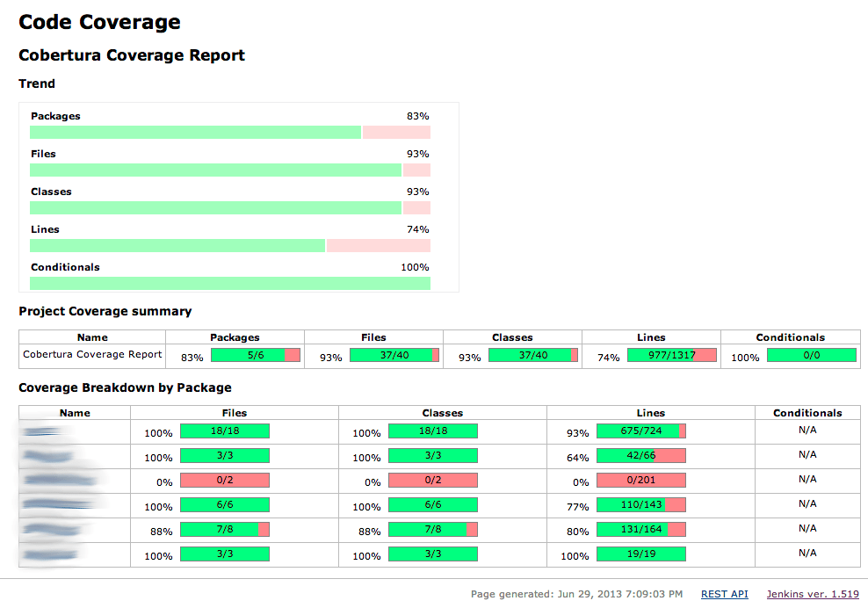Screen dimensions: 868x608
Task: Sort packages by Conditionals column header
Action: [x=807, y=412]
